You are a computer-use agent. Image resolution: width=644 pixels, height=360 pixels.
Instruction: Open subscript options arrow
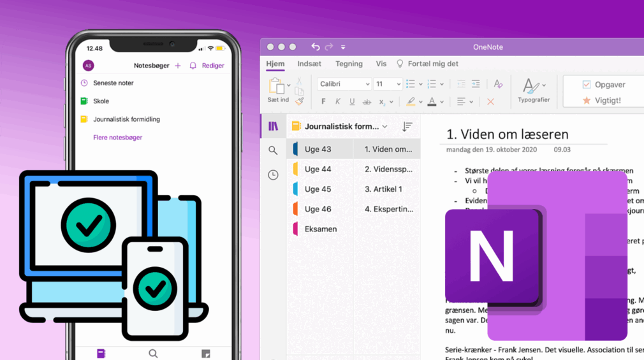tap(392, 102)
